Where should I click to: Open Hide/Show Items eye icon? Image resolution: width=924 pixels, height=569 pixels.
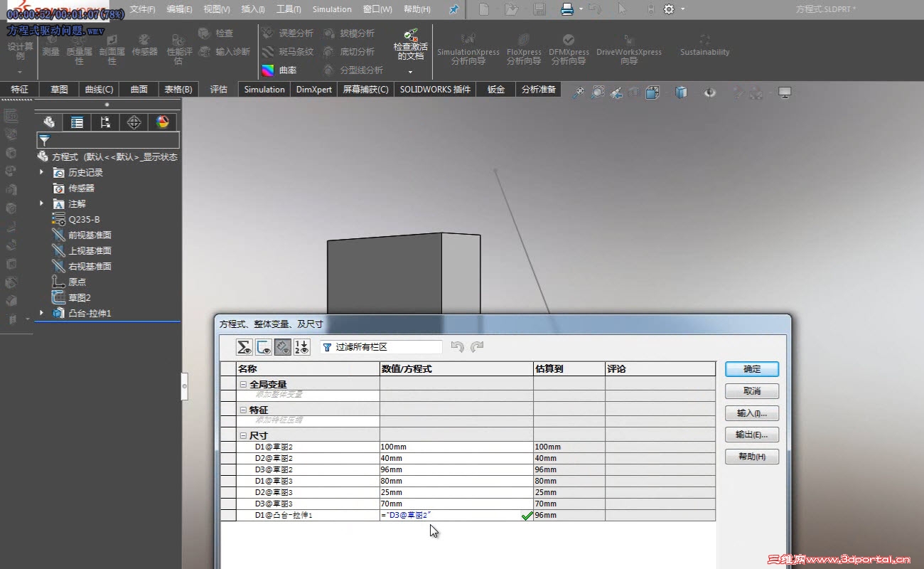tap(709, 92)
